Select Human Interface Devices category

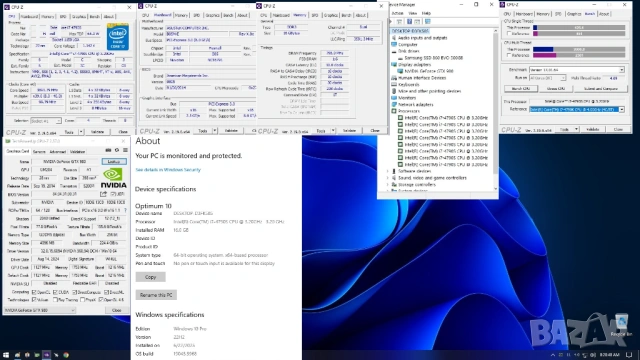click(422, 78)
